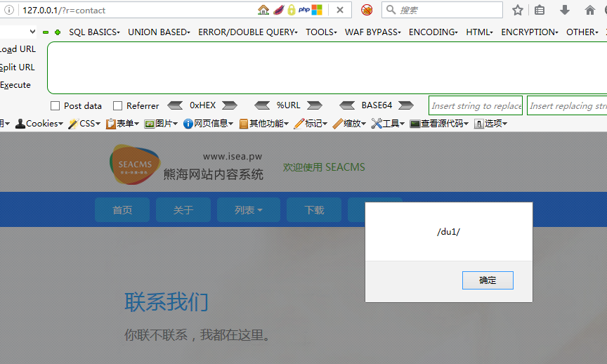Viewport: 607px width, 364px height.
Task: Click the php icon in URL bar
Action: [304, 10]
